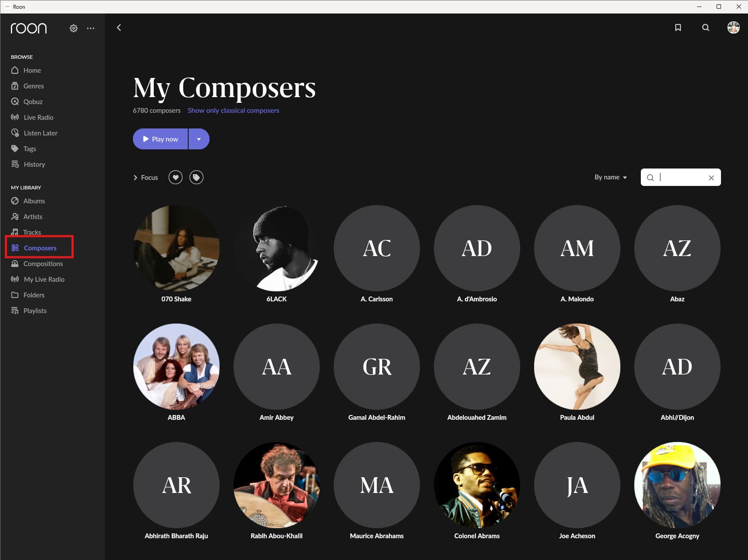This screenshot has width=748, height=560.
Task: Open Listen Later list
Action: 34,133
